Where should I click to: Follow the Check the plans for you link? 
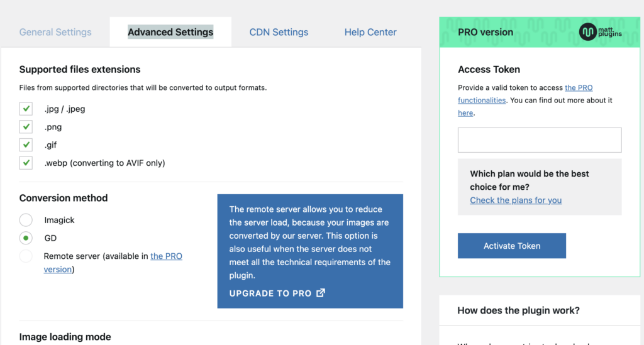(x=516, y=200)
